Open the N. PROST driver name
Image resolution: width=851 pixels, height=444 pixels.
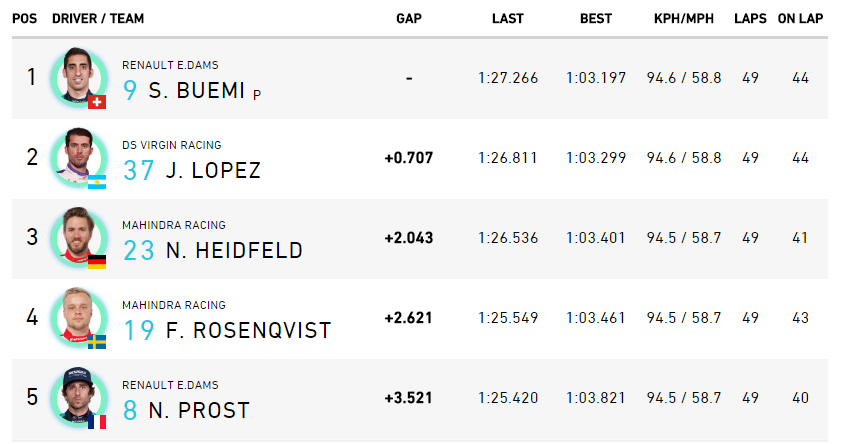[x=199, y=410]
